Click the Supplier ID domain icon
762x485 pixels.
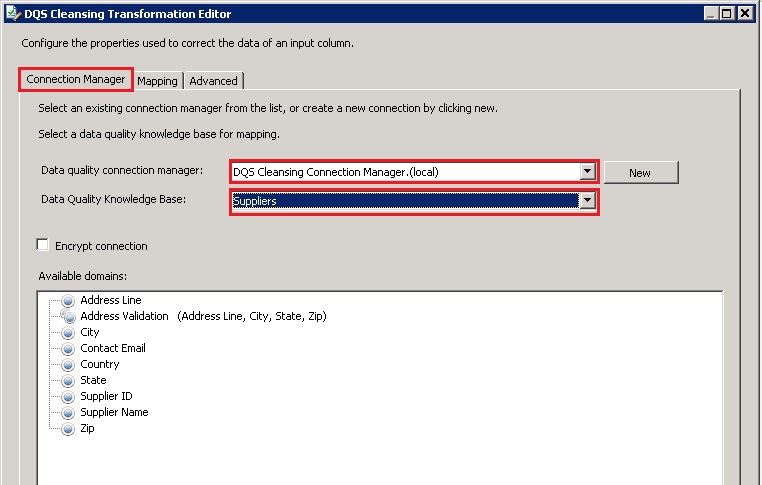click(x=68, y=396)
